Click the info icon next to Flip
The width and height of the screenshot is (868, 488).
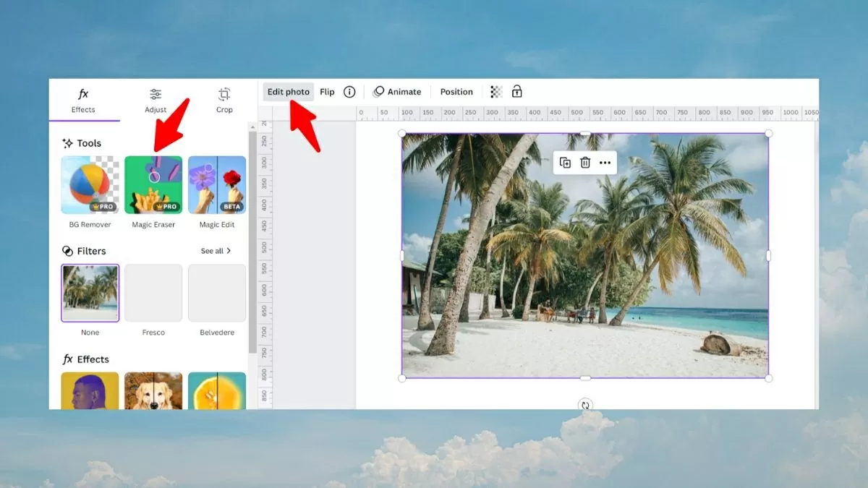click(349, 91)
